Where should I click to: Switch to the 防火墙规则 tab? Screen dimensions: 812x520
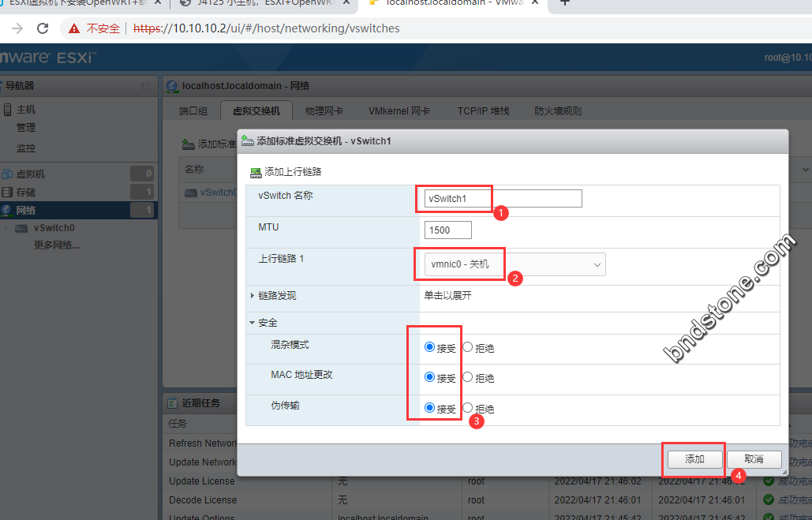click(558, 110)
